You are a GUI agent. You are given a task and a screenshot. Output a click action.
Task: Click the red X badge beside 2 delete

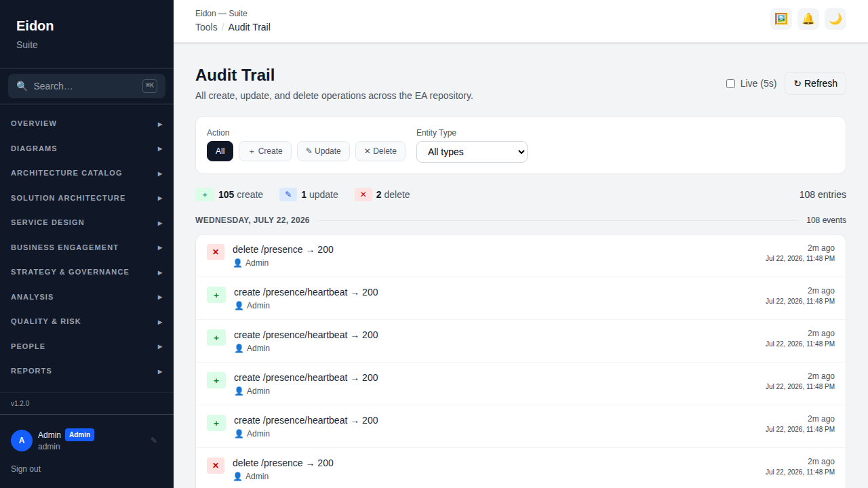tap(363, 195)
